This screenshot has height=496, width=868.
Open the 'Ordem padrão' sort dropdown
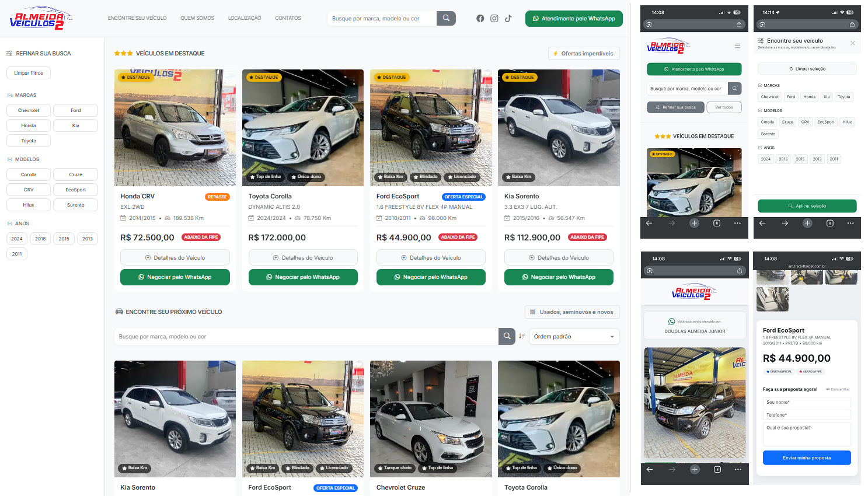pos(574,337)
